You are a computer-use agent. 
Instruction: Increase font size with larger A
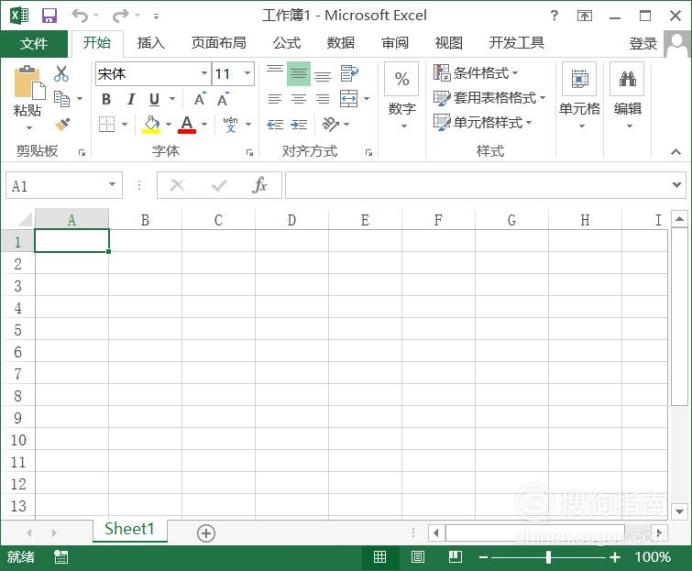(x=200, y=99)
